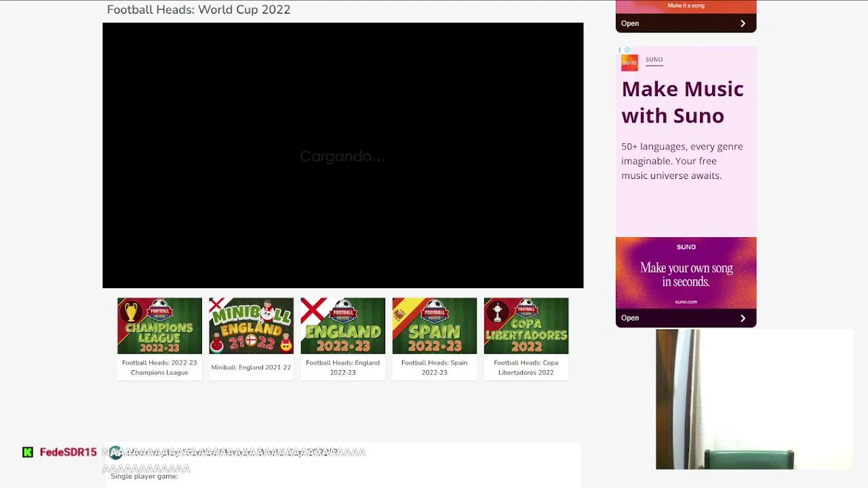Open Football Heads: Spain 2022-23 thumbnail
The width and height of the screenshot is (868, 488).
point(434,326)
